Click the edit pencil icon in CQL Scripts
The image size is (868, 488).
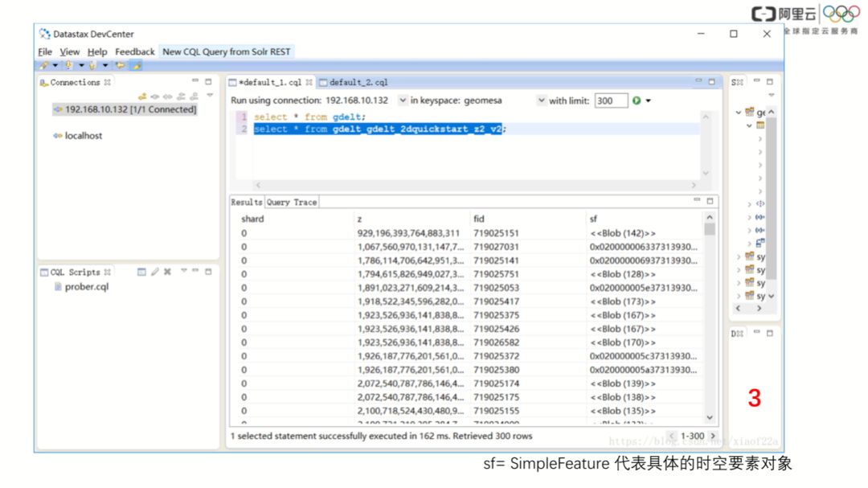(x=155, y=272)
